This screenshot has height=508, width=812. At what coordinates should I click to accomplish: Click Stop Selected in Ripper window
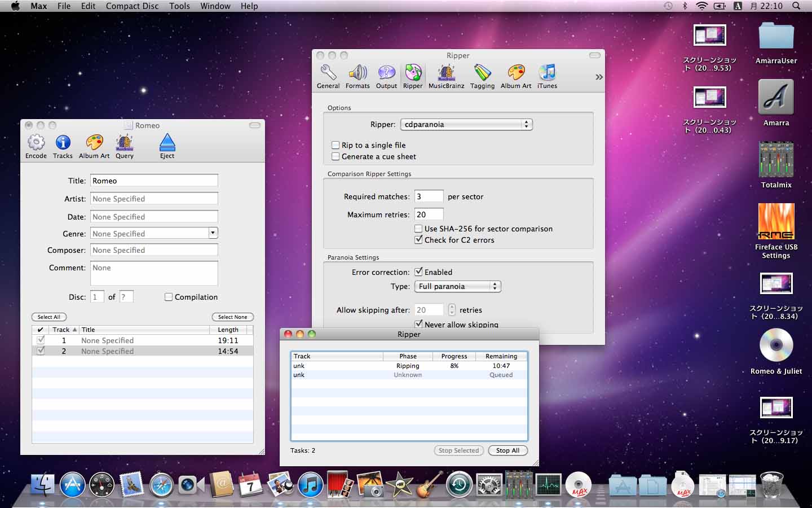pyautogui.click(x=458, y=450)
